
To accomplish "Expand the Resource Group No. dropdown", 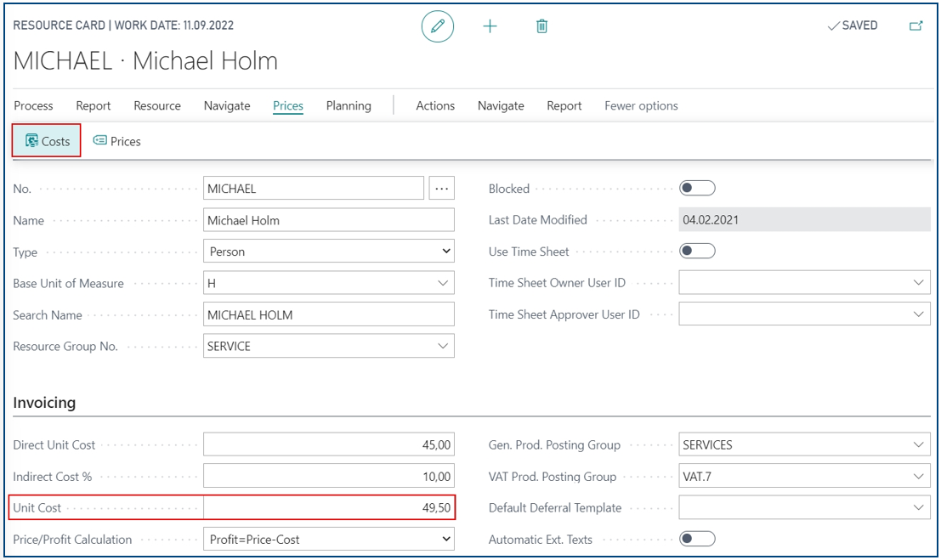I will (443, 347).
